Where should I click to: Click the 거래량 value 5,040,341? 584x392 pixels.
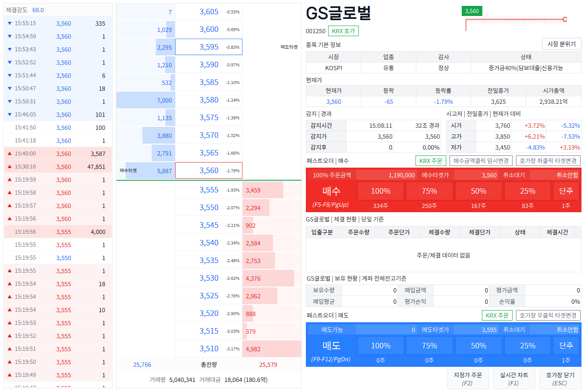point(182,380)
